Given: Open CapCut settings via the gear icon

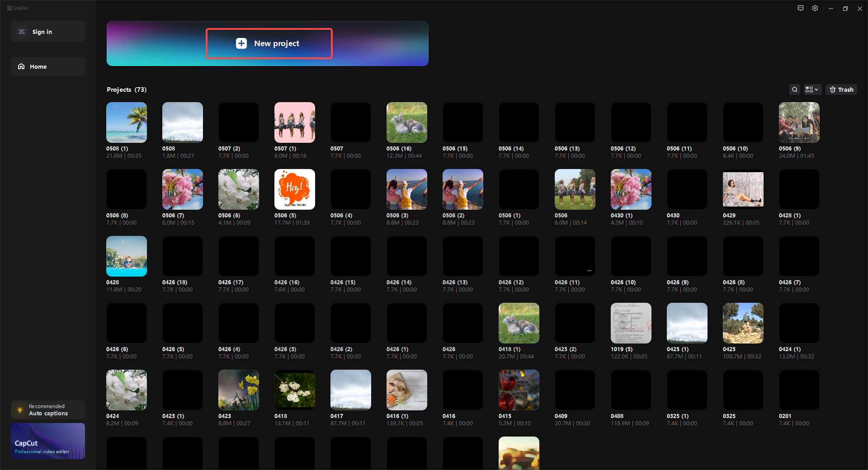Looking at the screenshot, I should 815,8.
